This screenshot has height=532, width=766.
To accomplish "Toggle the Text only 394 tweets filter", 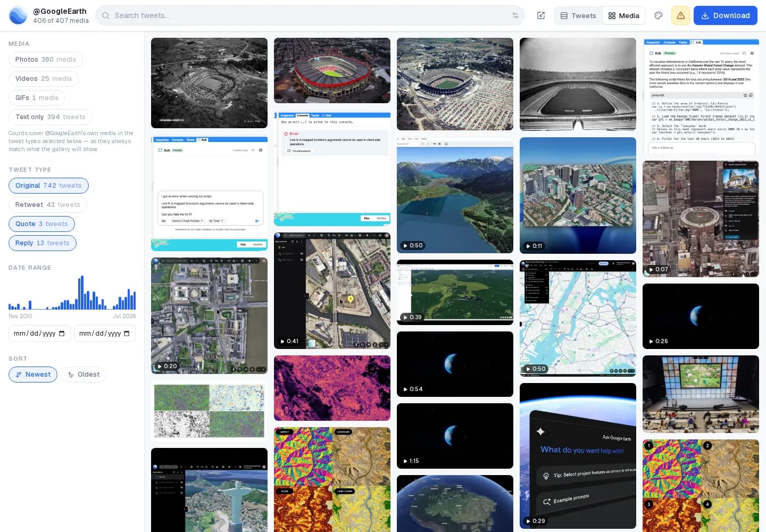I will pos(51,117).
